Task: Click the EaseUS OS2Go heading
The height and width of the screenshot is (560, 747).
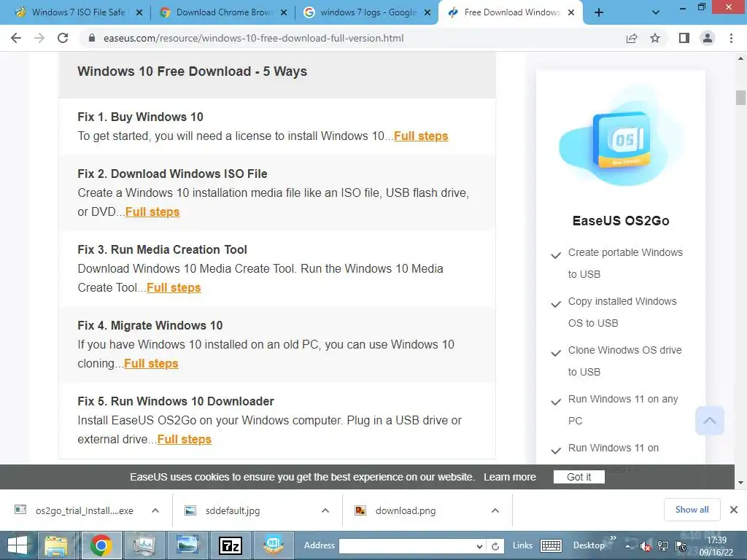Action: (621, 221)
